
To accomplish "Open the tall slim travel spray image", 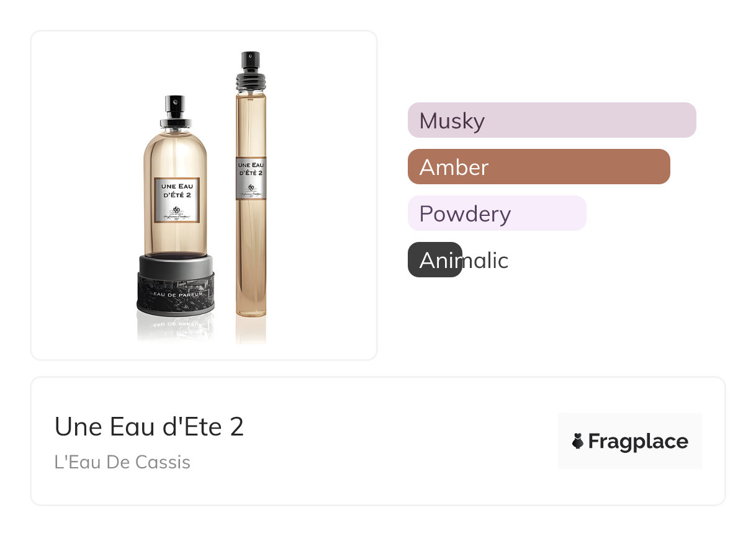I will 251,186.
